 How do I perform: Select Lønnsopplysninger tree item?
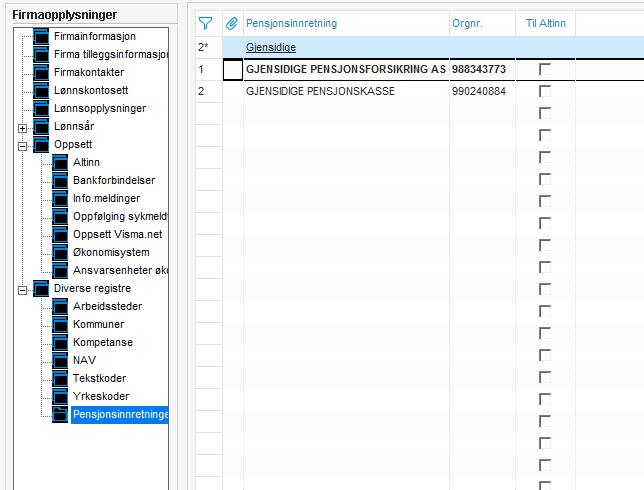click(100, 108)
